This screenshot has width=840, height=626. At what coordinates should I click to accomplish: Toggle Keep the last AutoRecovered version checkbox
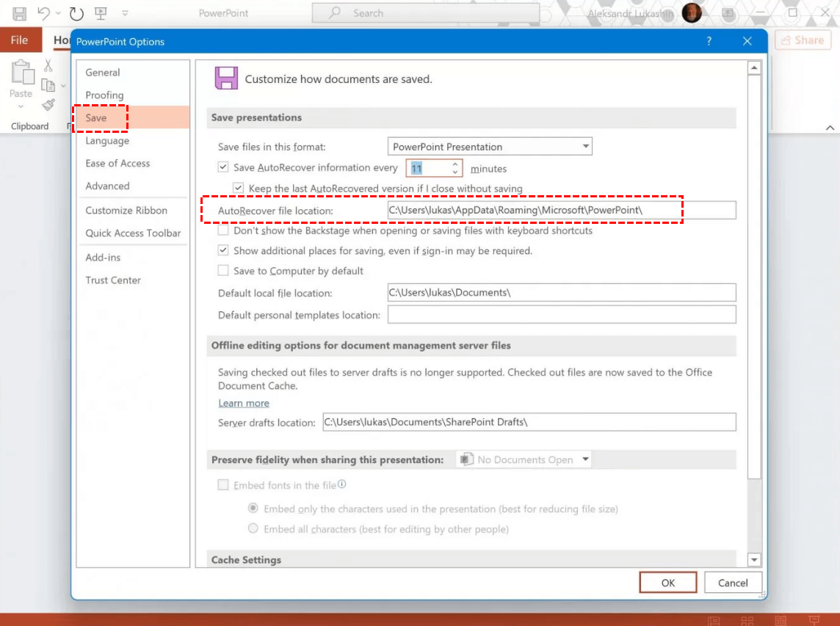click(x=239, y=188)
